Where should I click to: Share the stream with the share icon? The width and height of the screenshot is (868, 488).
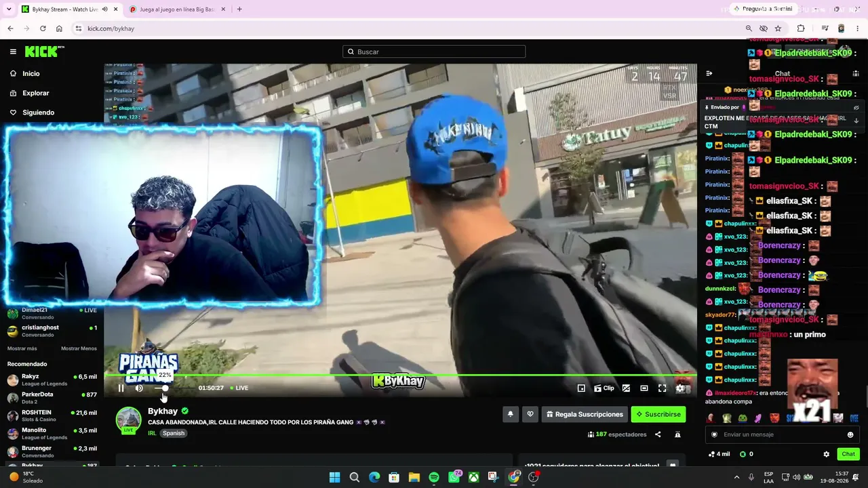658,434
